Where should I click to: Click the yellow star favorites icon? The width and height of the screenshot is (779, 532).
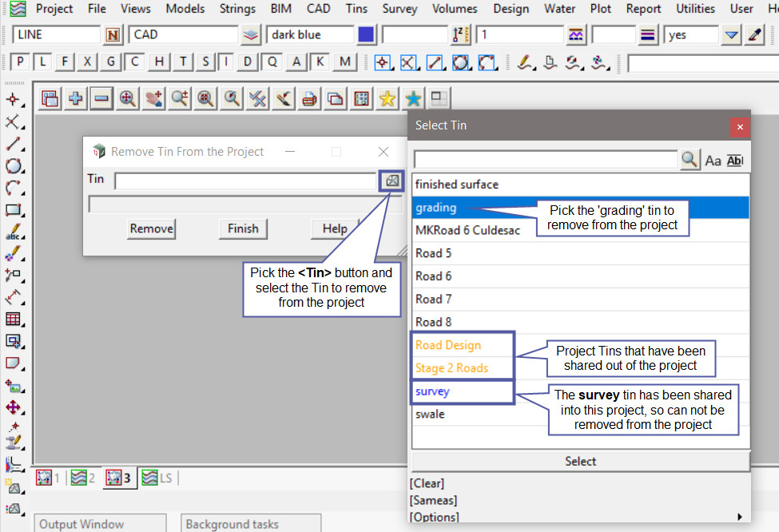click(388, 98)
